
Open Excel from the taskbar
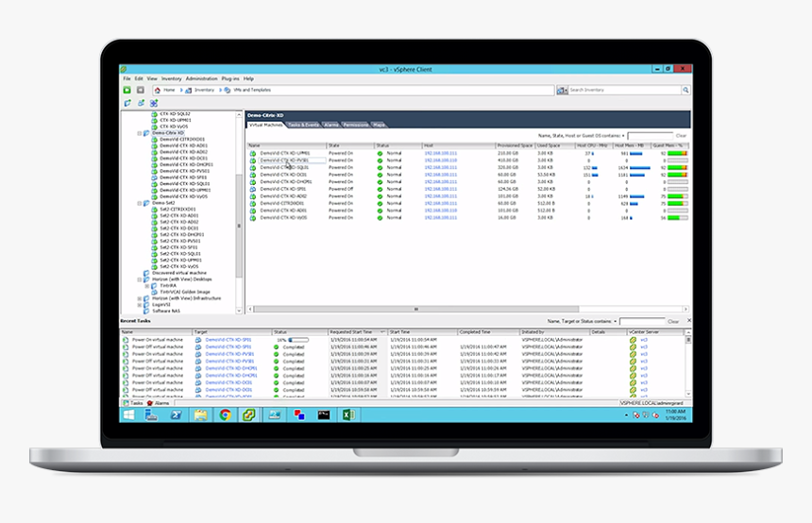pyautogui.click(x=348, y=414)
